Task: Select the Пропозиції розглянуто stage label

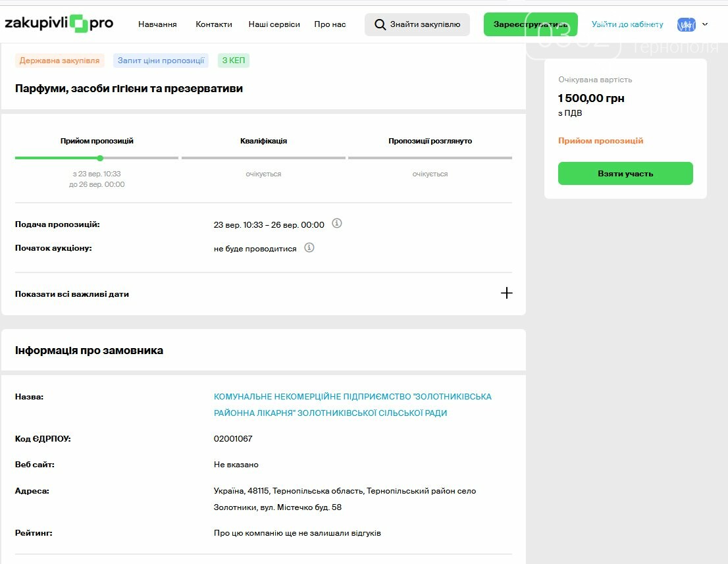Action: pos(430,141)
